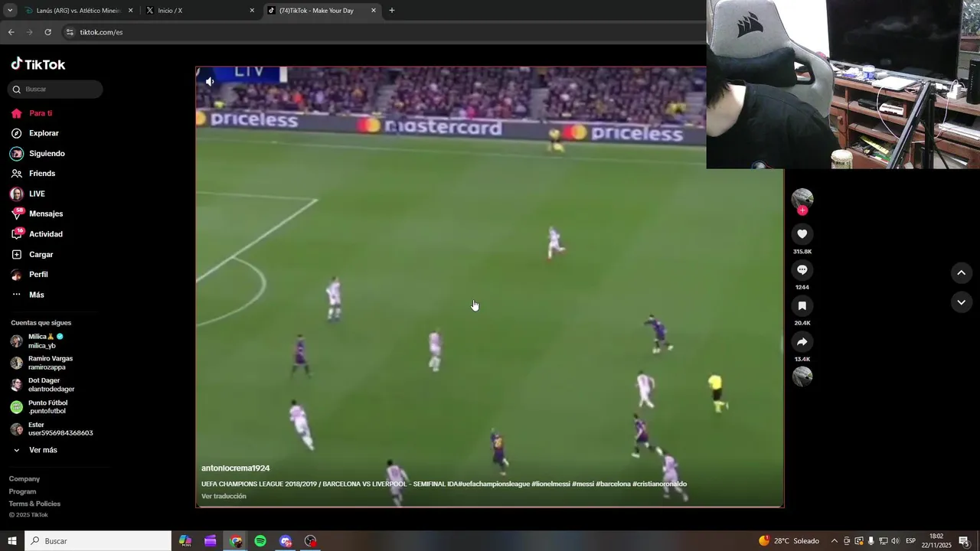Open Chrome from the taskbar

coord(236,541)
